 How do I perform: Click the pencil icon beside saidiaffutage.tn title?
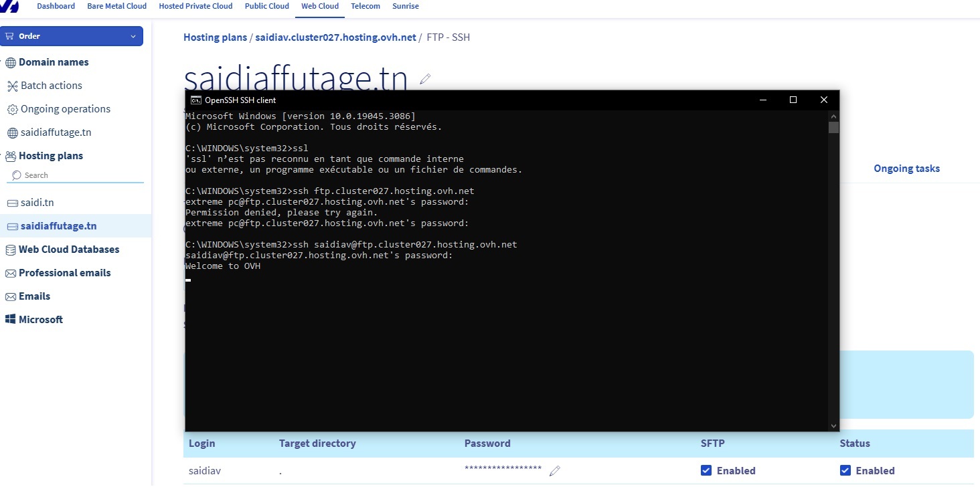click(x=424, y=79)
